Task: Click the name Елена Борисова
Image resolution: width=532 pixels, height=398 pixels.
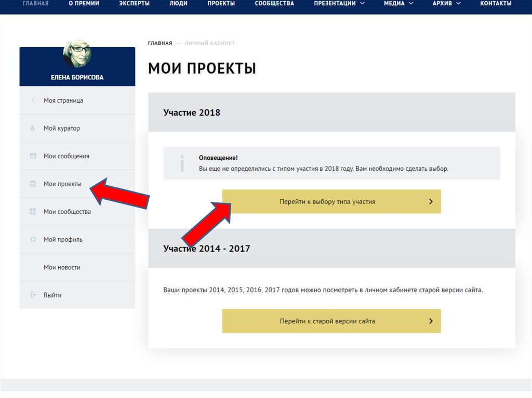Action: (77, 77)
